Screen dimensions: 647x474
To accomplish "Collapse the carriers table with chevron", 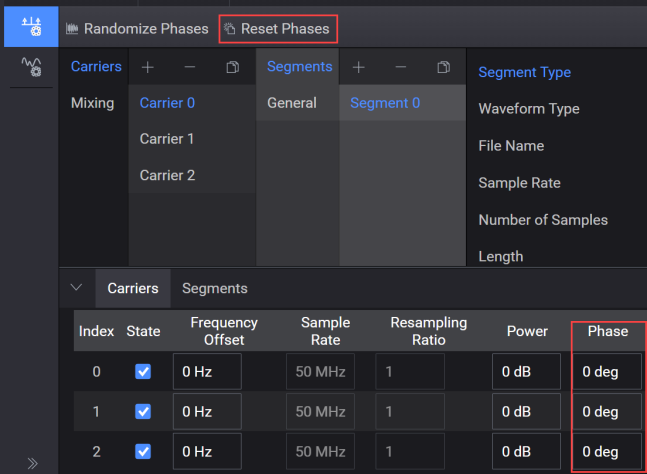I will [x=76, y=288].
